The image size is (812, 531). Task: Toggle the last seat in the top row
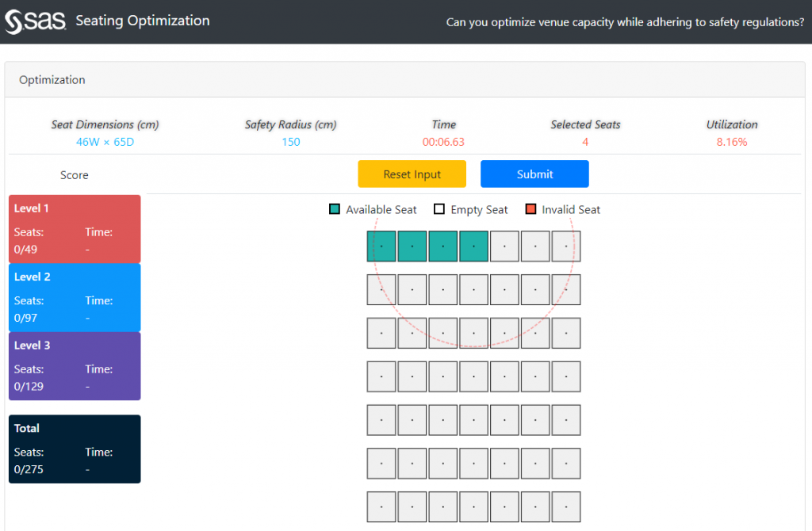click(x=565, y=246)
